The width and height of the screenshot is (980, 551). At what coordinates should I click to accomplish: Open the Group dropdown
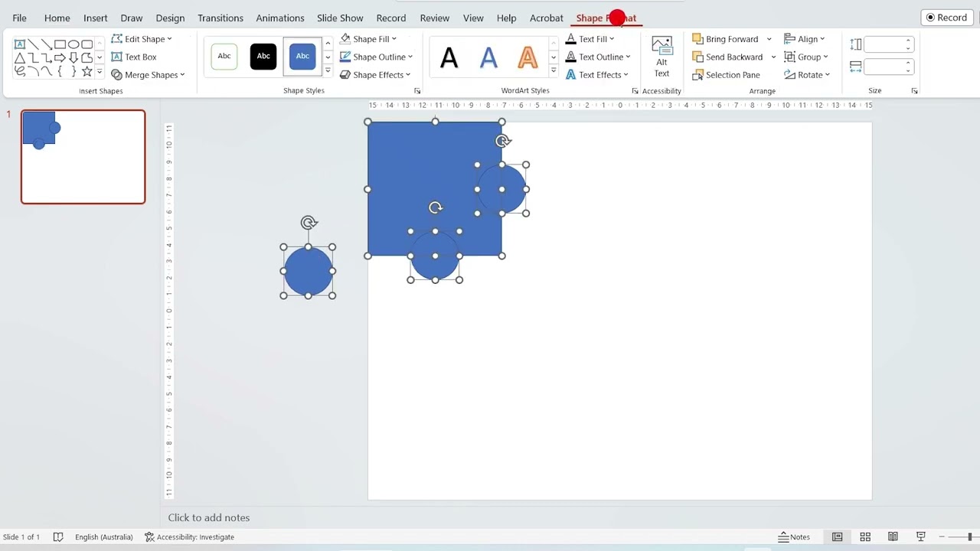[806, 57]
